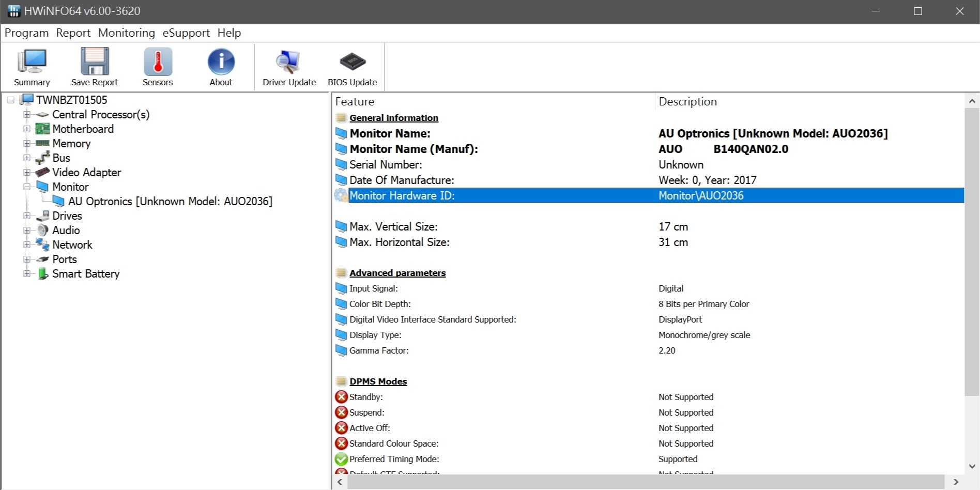Click the Advanced parameters section heading
The image size is (980, 490).
pos(397,273)
